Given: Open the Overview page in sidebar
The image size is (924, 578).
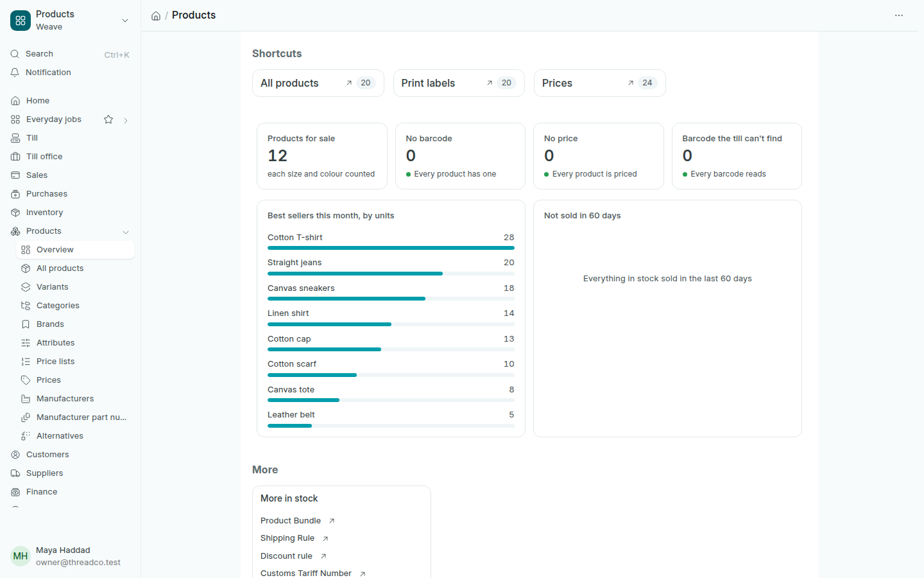Looking at the screenshot, I should tap(75, 250).
